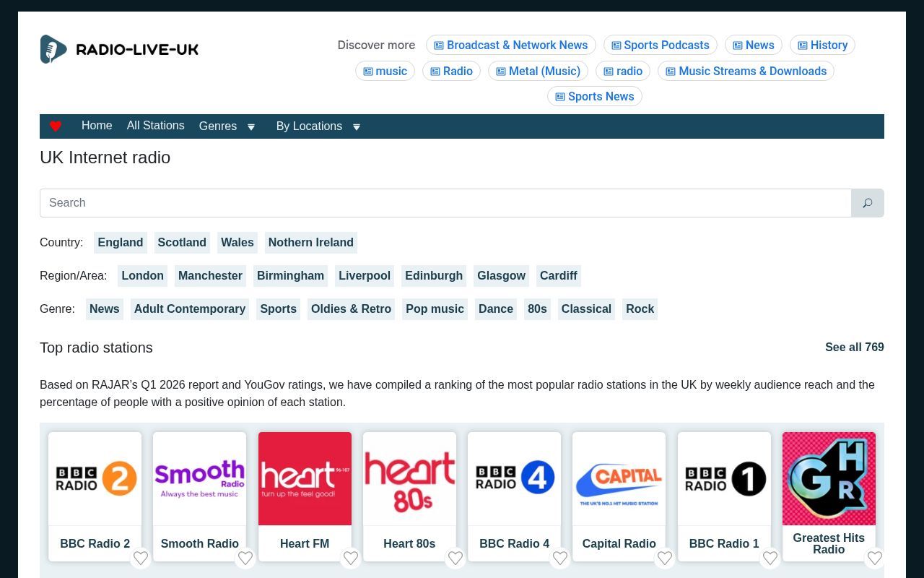Open BBC Radio 4 station logo
This screenshot has width=924, height=578.
coord(515,478)
